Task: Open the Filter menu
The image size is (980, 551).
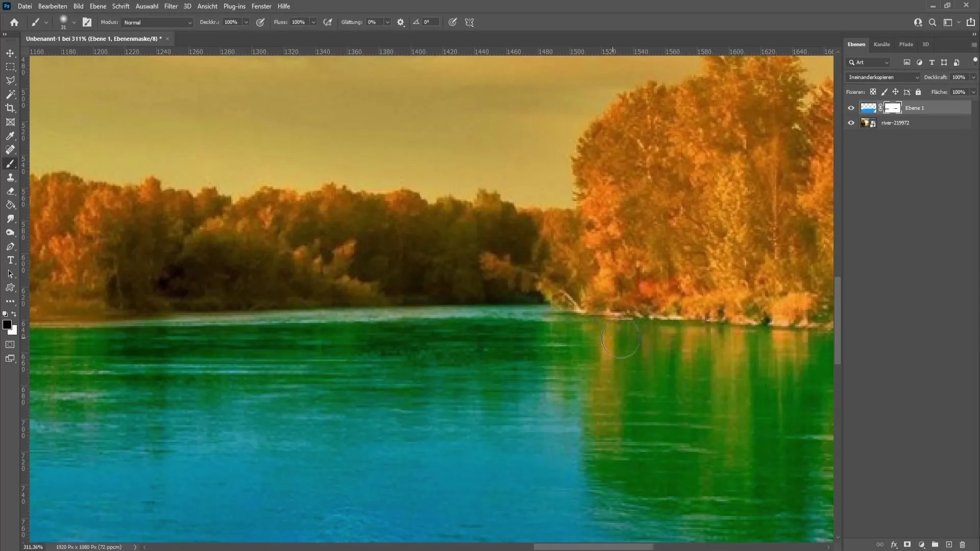Action: 171,6
